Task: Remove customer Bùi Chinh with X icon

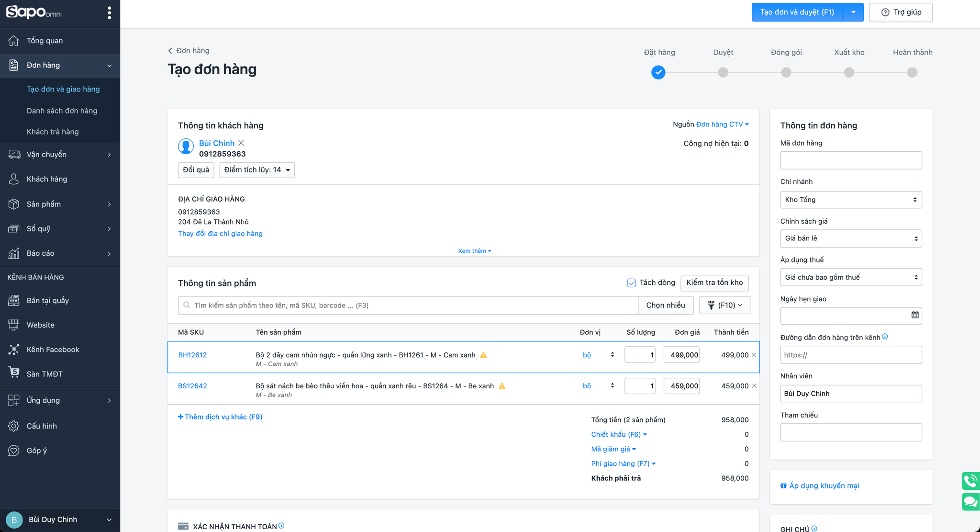Action: 241,143
